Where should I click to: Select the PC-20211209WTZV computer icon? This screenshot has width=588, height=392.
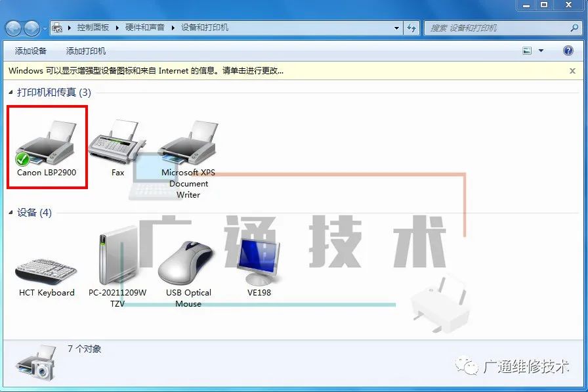pos(117,256)
